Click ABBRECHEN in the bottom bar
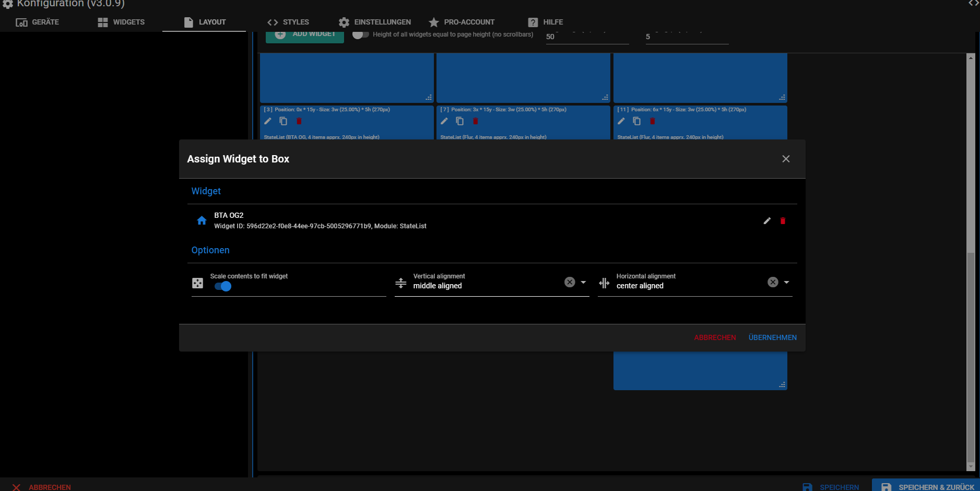This screenshot has height=491, width=980. point(42,487)
